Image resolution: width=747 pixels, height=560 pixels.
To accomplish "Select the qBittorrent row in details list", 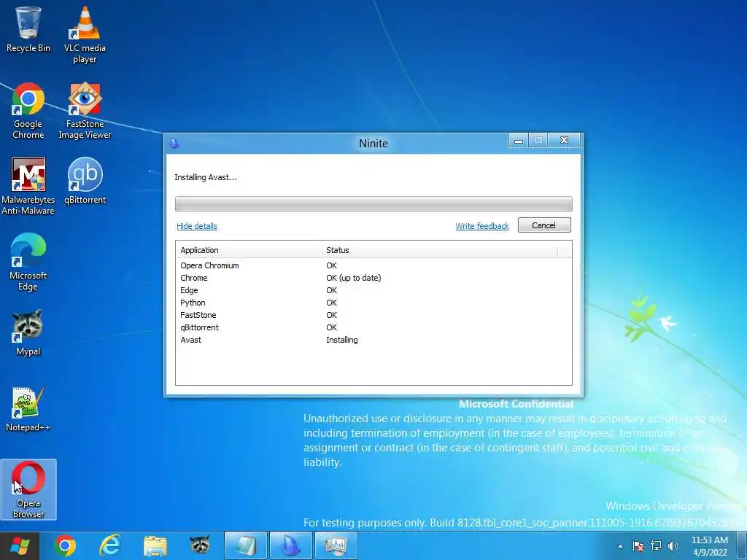I will coord(373,327).
